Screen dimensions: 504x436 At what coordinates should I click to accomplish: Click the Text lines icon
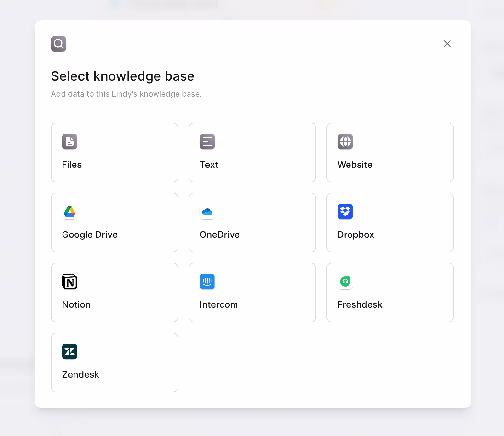(207, 142)
